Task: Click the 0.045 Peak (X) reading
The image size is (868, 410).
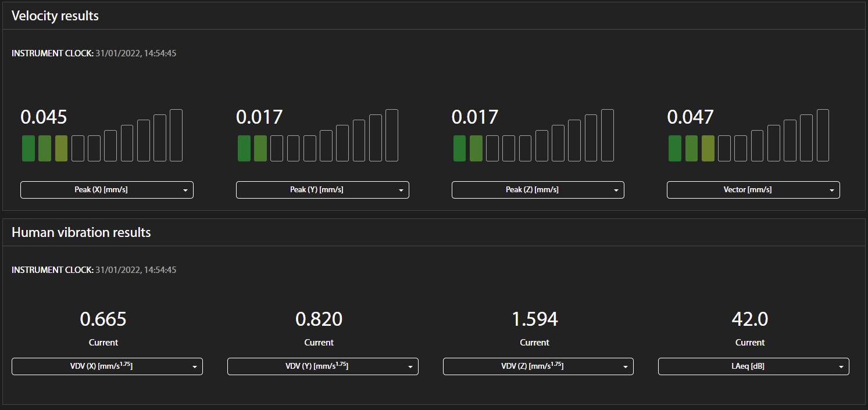Action: 44,117
